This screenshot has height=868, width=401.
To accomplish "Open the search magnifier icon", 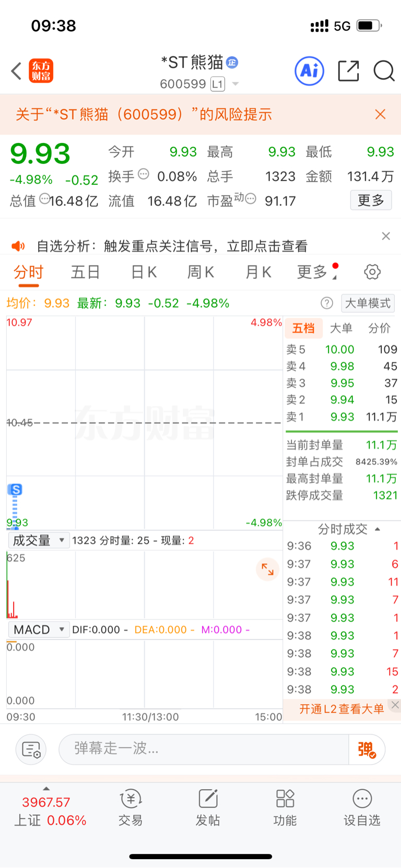I will pyautogui.click(x=384, y=71).
